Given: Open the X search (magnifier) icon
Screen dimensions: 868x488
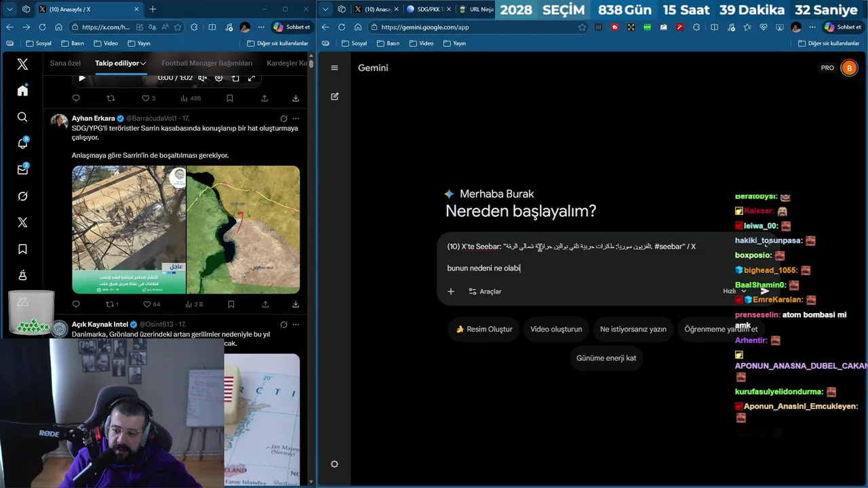Looking at the screenshot, I should 22,117.
